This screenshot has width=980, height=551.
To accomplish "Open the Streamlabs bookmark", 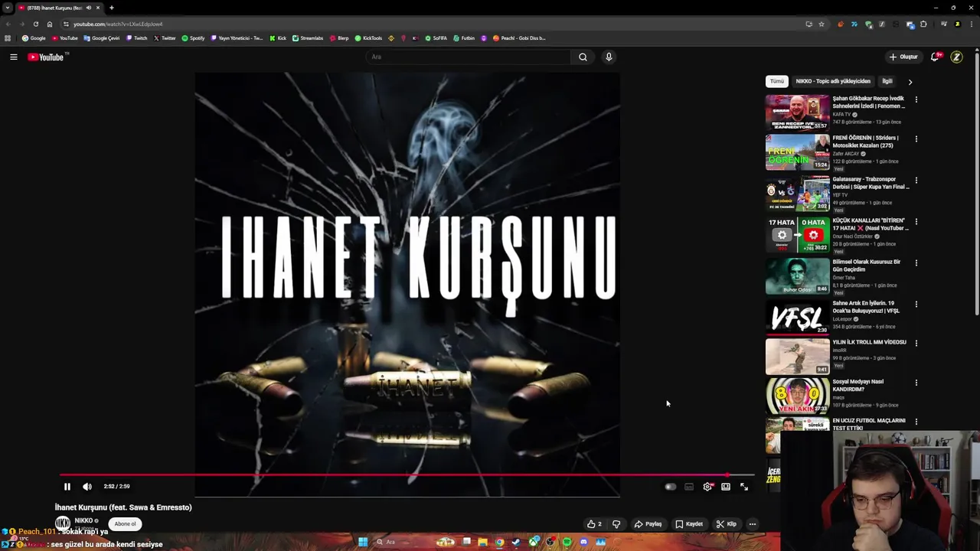I will [x=309, y=38].
